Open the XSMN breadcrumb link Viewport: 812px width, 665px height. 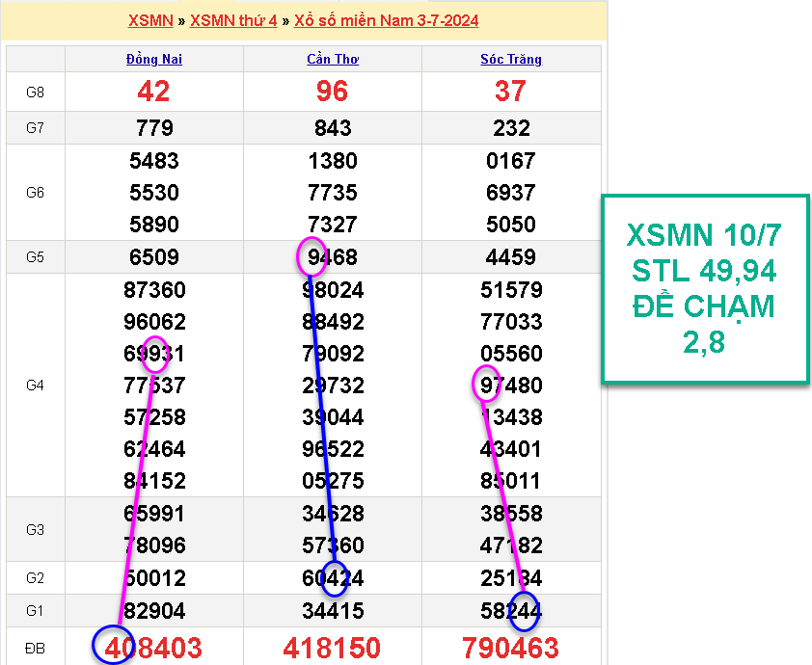click(x=150, y=20)
